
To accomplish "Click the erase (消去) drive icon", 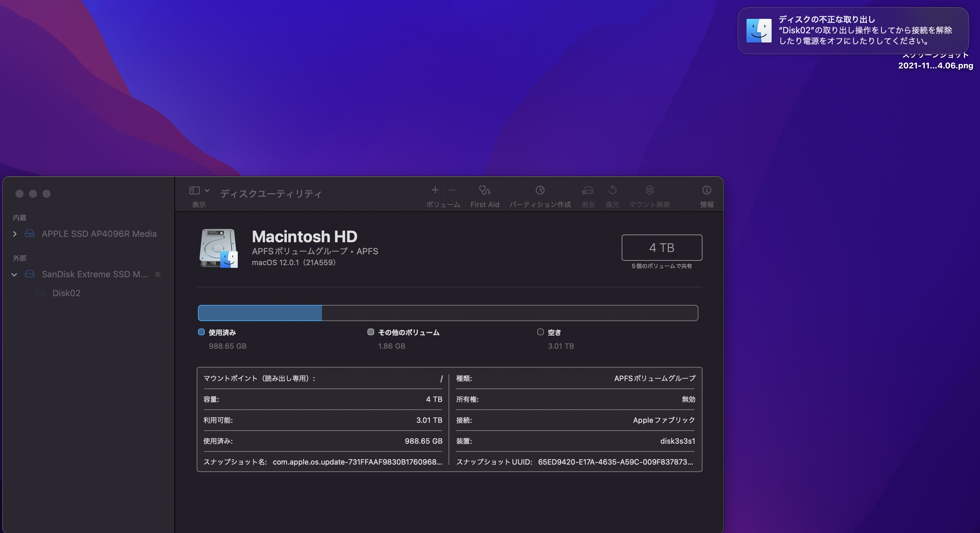I will point(588,190).
